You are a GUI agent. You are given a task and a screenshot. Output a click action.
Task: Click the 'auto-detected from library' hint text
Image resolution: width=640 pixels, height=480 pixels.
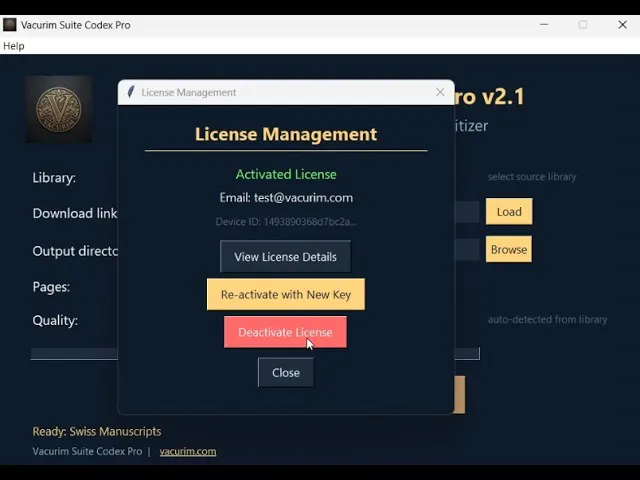pyautogui.click(x=547, y=320)
